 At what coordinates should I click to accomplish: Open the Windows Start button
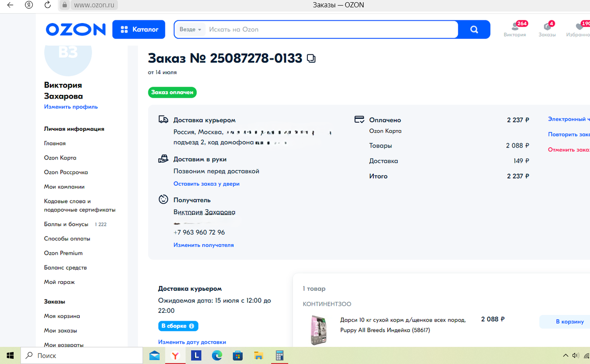pos(10,355)
